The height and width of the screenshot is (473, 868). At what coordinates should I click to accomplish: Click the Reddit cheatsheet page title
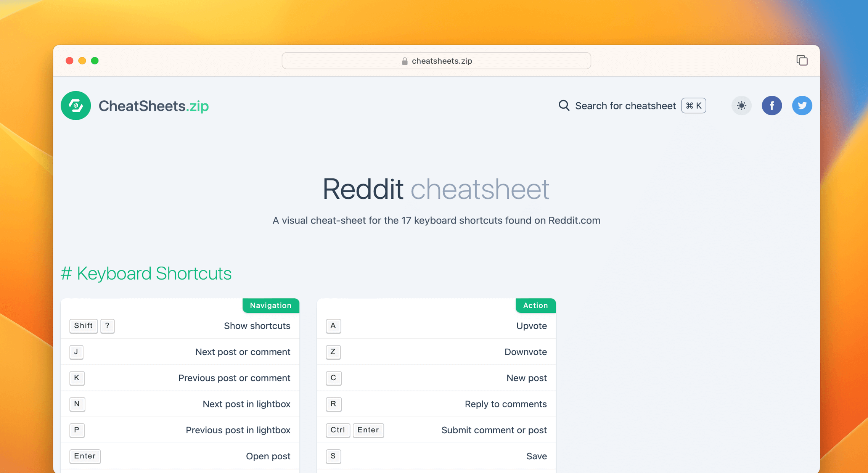(x=436, y=189)
